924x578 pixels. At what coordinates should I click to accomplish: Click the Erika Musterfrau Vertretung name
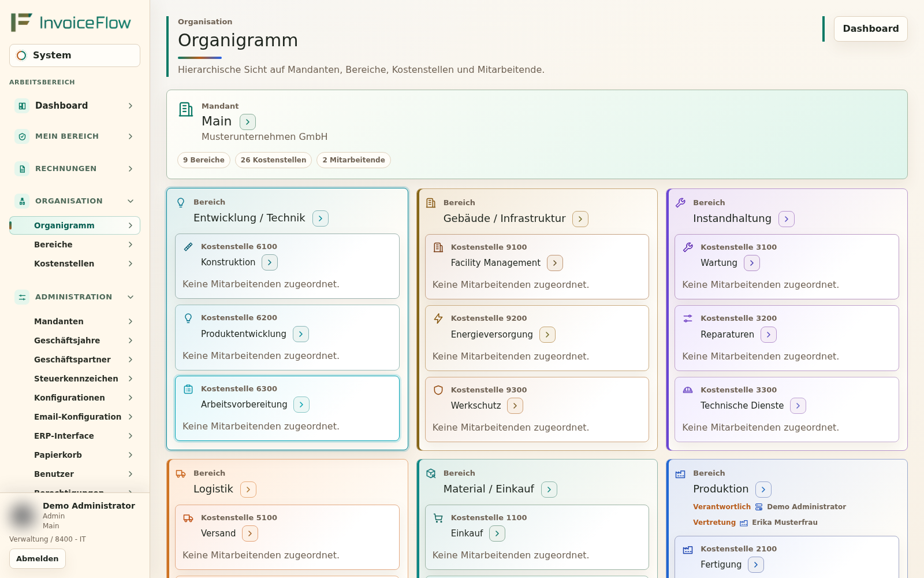(x=785, y=523)
